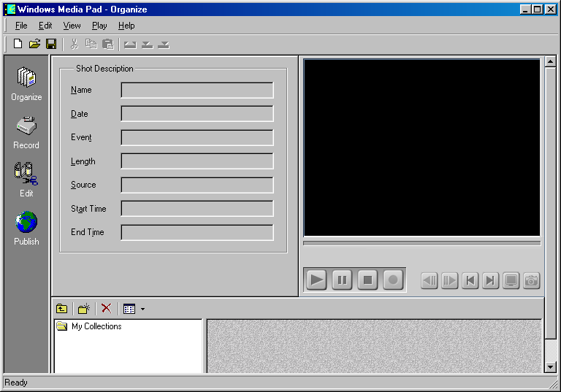Click the Source input field
The image size is (561, 392).
click(x=197, y=185)
